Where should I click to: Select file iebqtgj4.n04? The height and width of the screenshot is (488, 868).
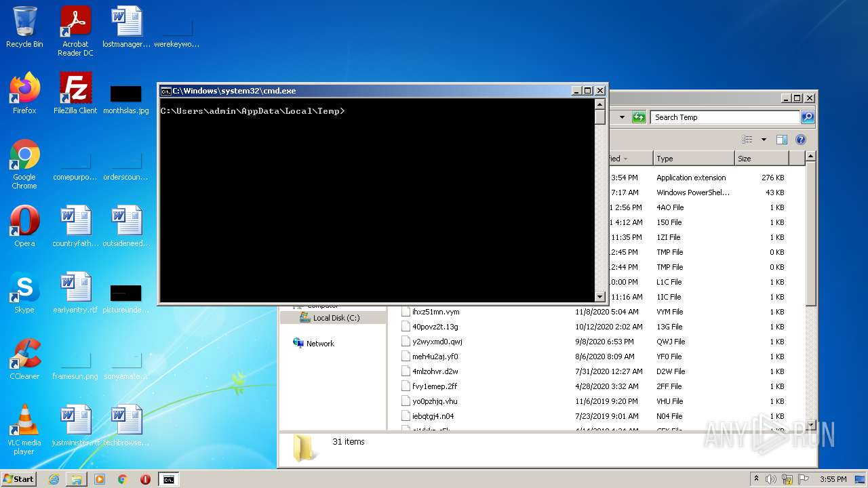tap(433, 416)
